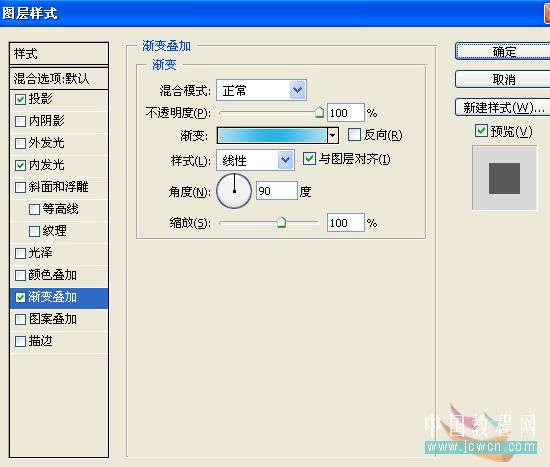Select the 样式 styles header item

pyautogui.click(x=59, y=54)
